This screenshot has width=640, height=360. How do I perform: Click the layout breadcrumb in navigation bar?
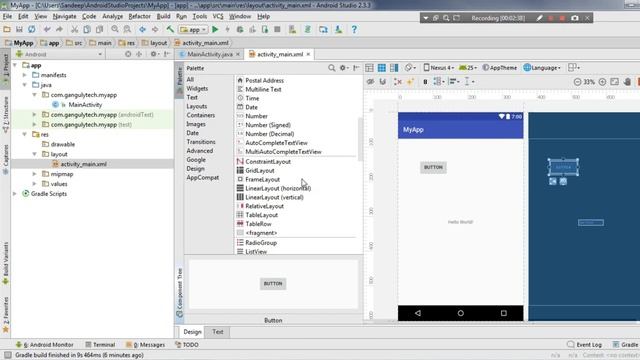pos(154,43)
